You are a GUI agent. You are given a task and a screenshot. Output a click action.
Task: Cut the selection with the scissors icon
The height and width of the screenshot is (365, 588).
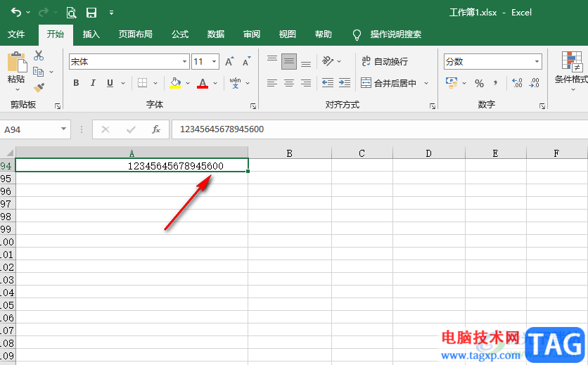[x=38, y=56]
